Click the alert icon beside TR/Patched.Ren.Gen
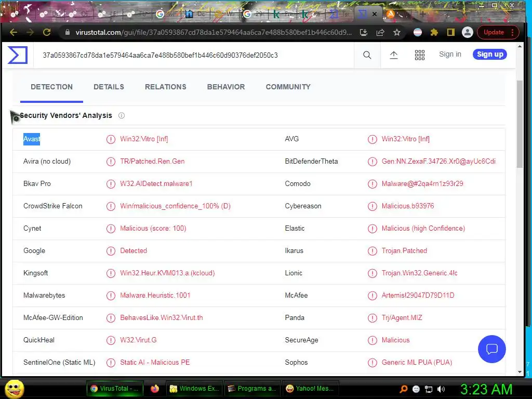This screenshot has height=399, width=532. (111, 162)
